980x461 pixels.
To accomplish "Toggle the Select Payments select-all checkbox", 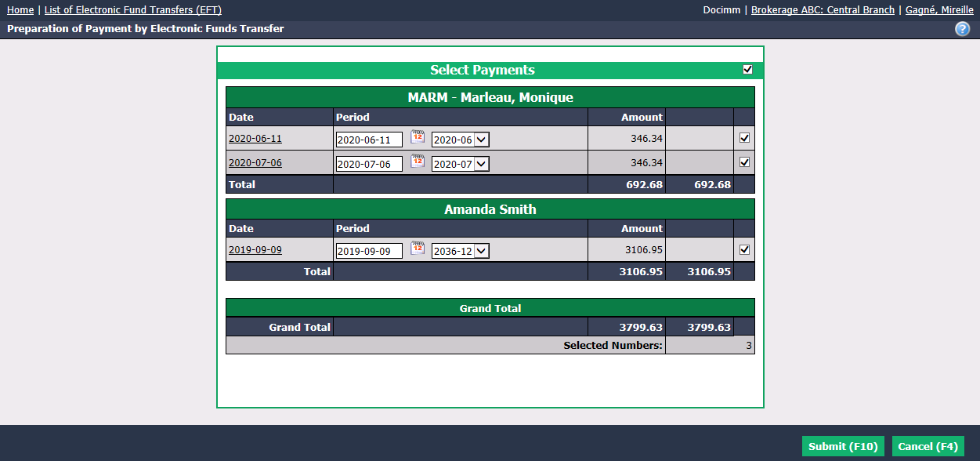I will [748, 70].
